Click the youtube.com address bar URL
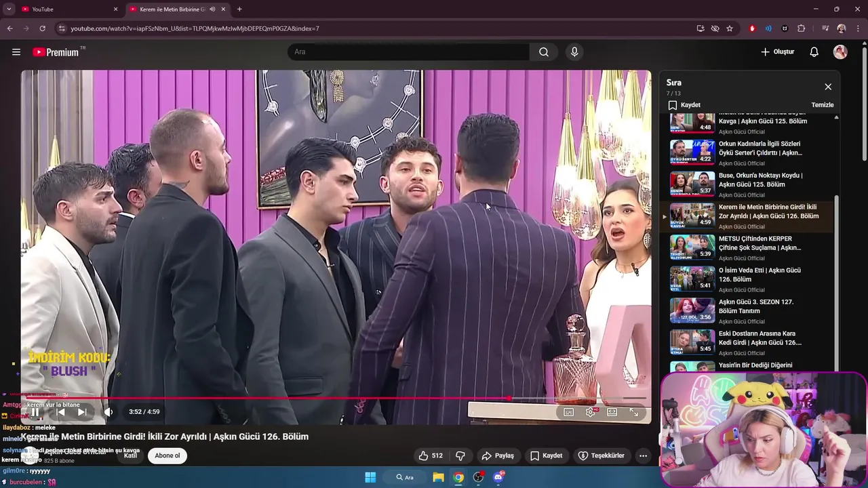The width and height of the screenshot is (868, 488). [195, 28]
